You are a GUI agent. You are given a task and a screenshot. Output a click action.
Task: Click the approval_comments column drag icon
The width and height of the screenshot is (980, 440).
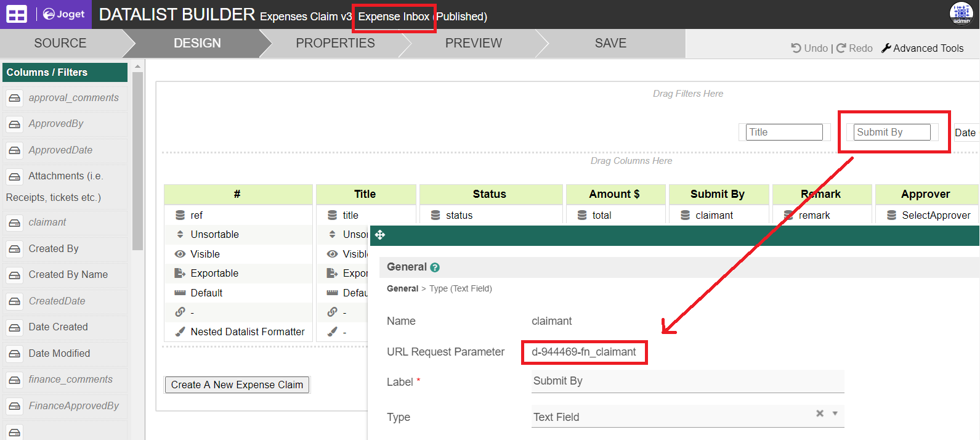[x=15, y=98]
